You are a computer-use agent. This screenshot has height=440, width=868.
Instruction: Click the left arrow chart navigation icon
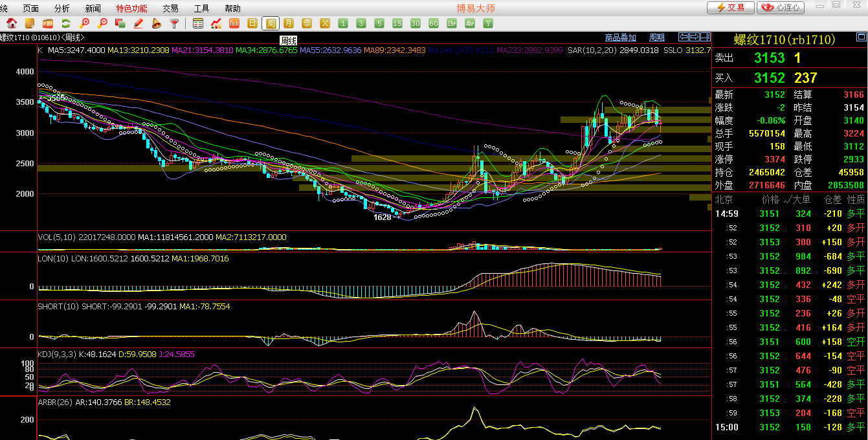pos(684,37)
